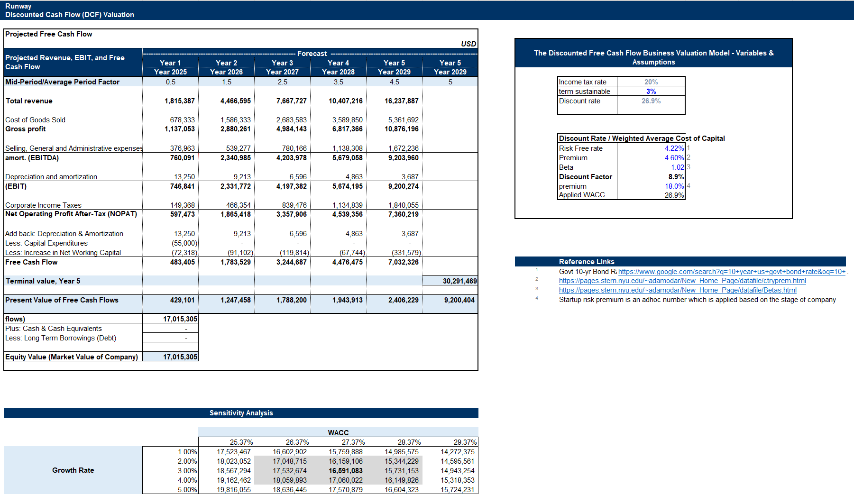Open the Betas.html Damodaran reference link
This screenshot has height=504, width=854.
click(x=677, y=290)
